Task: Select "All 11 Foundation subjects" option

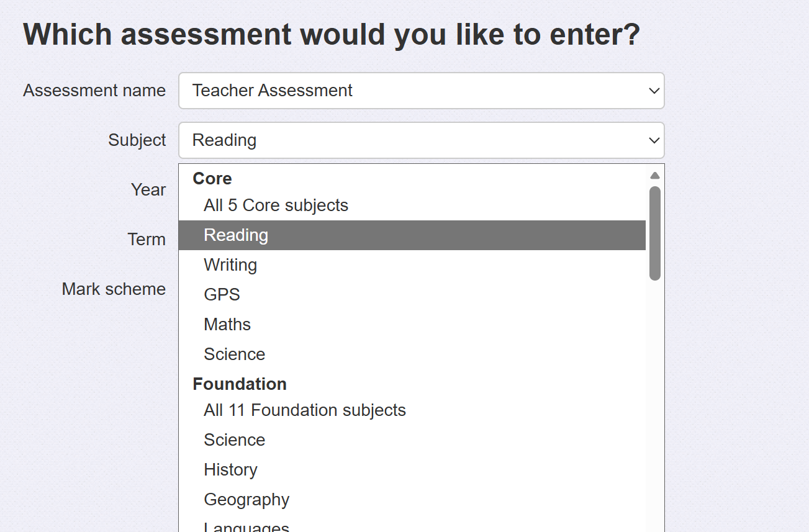Action: (304, 410)
